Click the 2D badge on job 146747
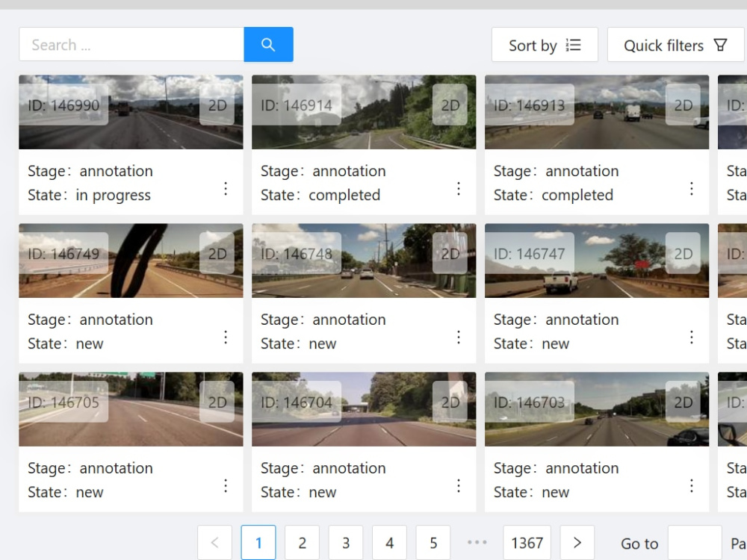Image resolution: width=747 pixels, height=560 pixels. [684, 253]
